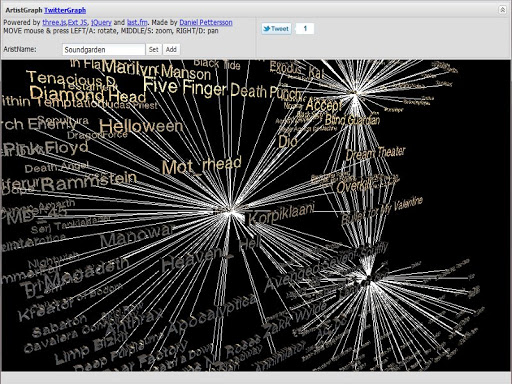Image resolution: width=512 pixels, height=384 pixels.
Task: Click the tweet count bubble
Action: click(305, 29)
